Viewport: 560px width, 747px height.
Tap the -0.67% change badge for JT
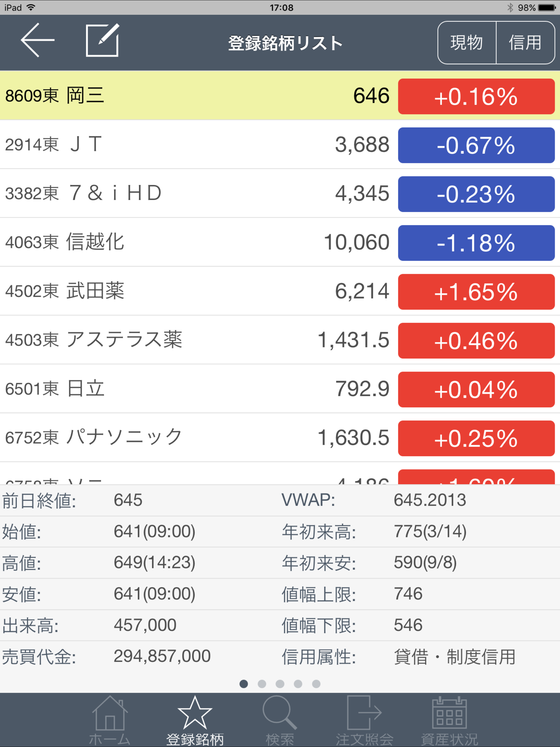click(x=476, y=145)
